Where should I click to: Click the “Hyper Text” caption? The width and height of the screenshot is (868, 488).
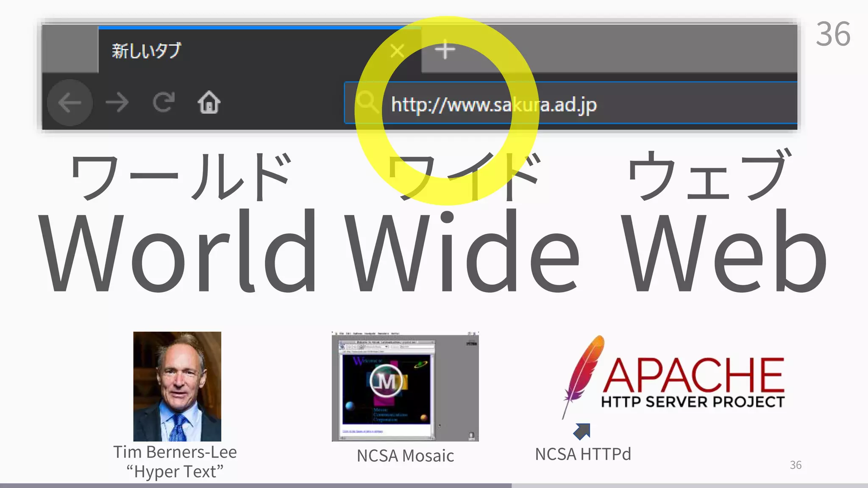(x=175, y=471)
